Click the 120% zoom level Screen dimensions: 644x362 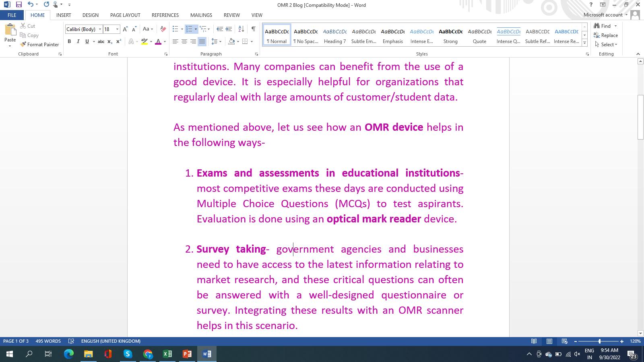635,341
